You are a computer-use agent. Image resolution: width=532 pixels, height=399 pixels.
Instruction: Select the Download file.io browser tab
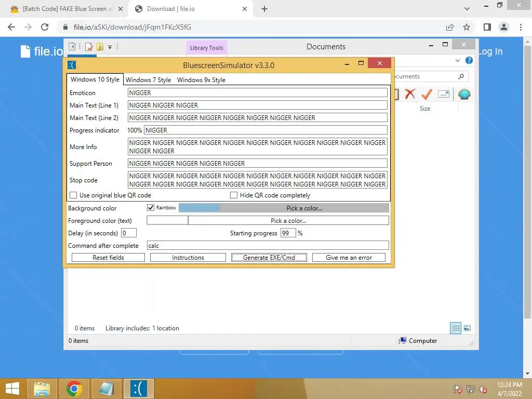pyautogui.click(x=191, y=9)
